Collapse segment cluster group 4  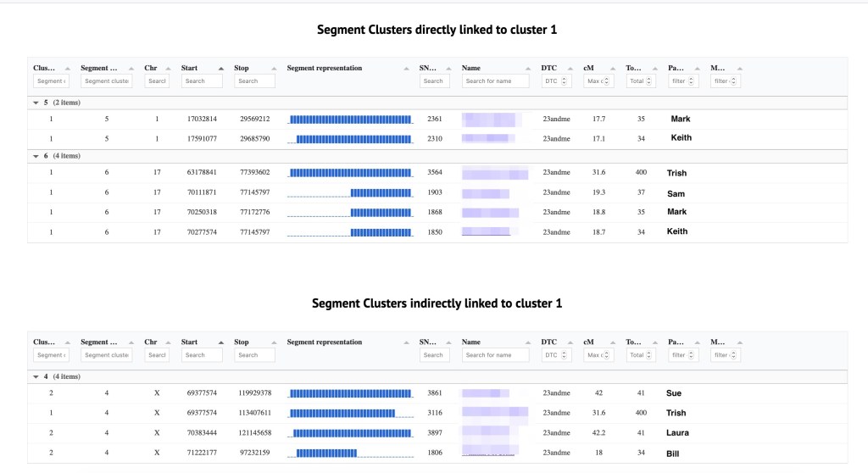pyautogui.click(x=36, y=376)
